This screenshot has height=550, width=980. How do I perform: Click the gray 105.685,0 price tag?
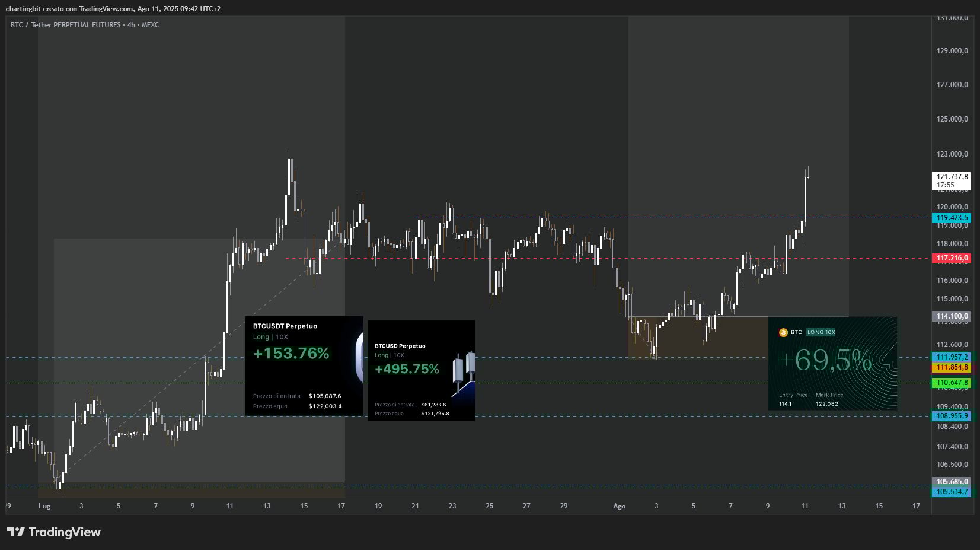pyautogui.click(x=952, y=482)
